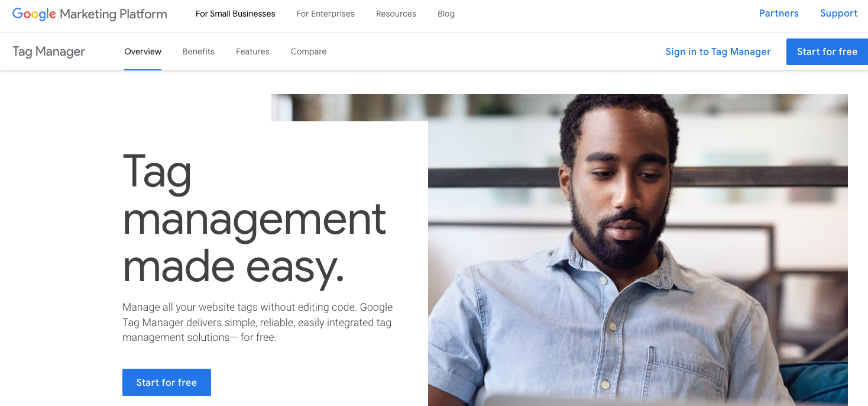The height and width of the screenshot is (406, 868).
Task: Open the Resources menu item
Action: tap(396, 14)
